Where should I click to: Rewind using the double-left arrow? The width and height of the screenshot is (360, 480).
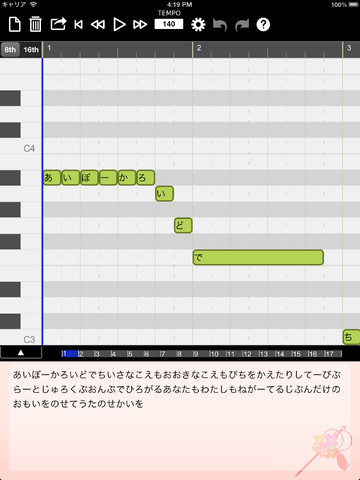coord(98,25)
